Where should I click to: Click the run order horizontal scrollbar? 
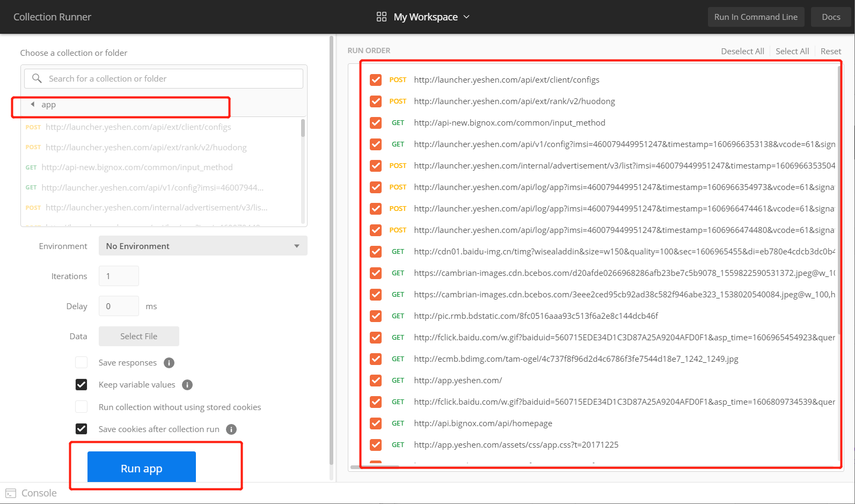[x=375, y=467]
